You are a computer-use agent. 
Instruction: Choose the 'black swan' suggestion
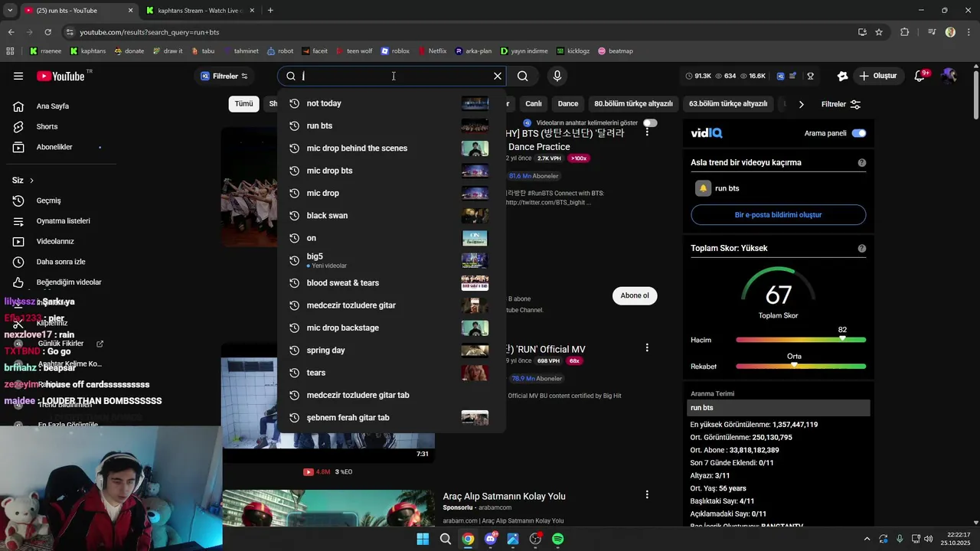(x=391, y=216)
